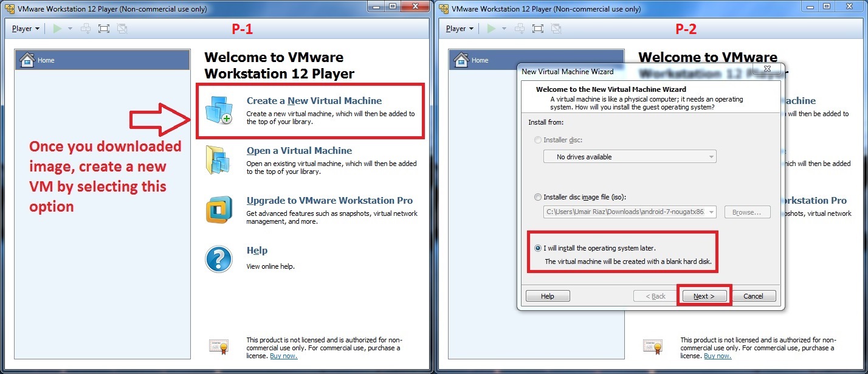Enter full screen mode from the P-1 toolbar

click(x=104, y=29)
